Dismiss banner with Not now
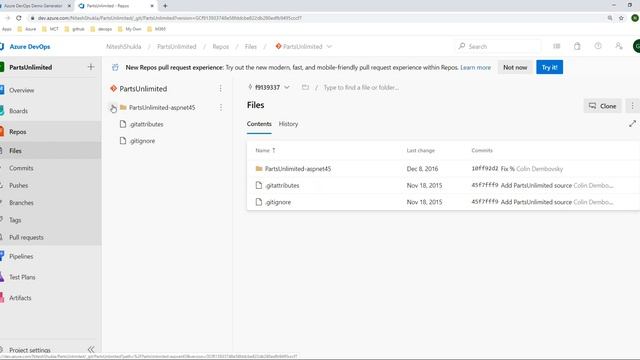This screenshot has height=360, width=640. [515, 67]
